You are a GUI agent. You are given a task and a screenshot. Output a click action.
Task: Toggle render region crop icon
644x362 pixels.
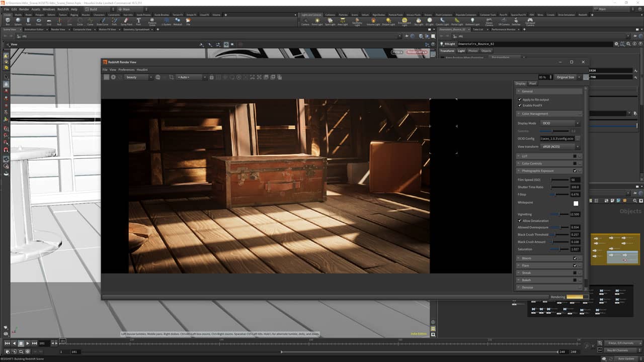tap(172, 77)
